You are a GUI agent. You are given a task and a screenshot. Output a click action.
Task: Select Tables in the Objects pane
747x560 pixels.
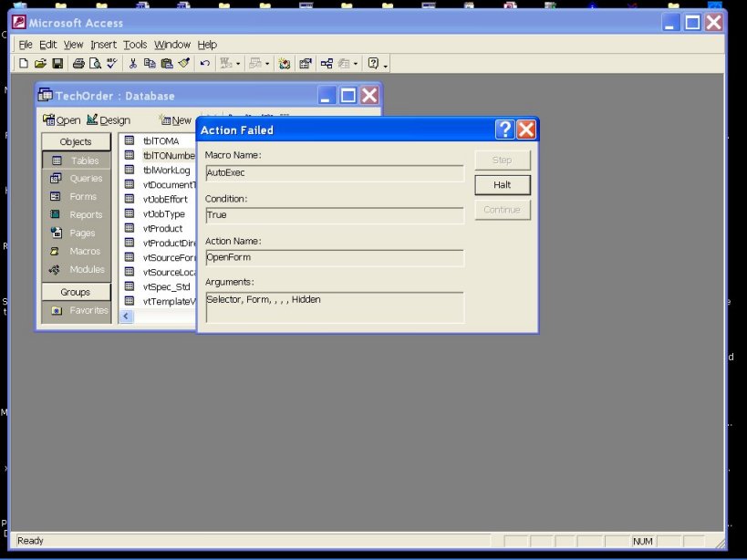point(77,161)
